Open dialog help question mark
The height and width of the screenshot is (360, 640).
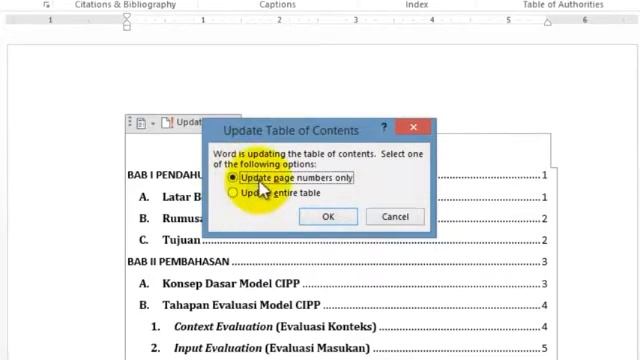[x=384, y=127]
